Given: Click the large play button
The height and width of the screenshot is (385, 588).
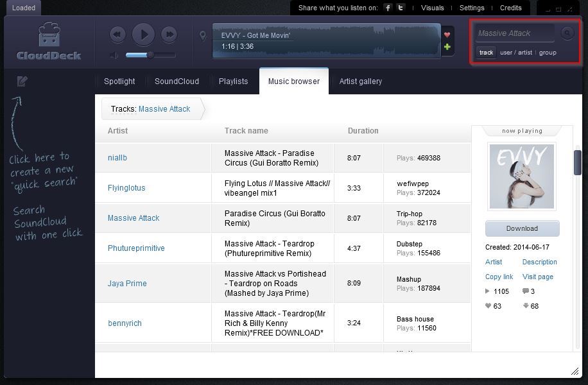Looking at the screenshot, I should click(143, 35).
